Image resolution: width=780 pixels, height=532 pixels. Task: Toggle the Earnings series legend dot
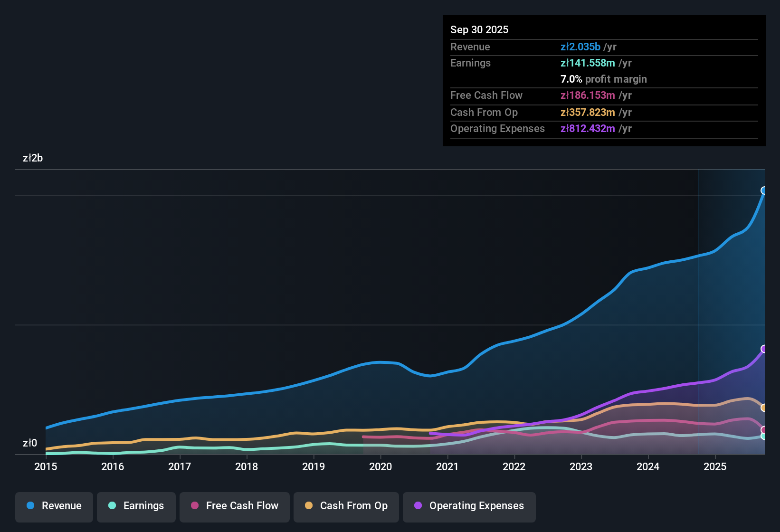(112, 506)
